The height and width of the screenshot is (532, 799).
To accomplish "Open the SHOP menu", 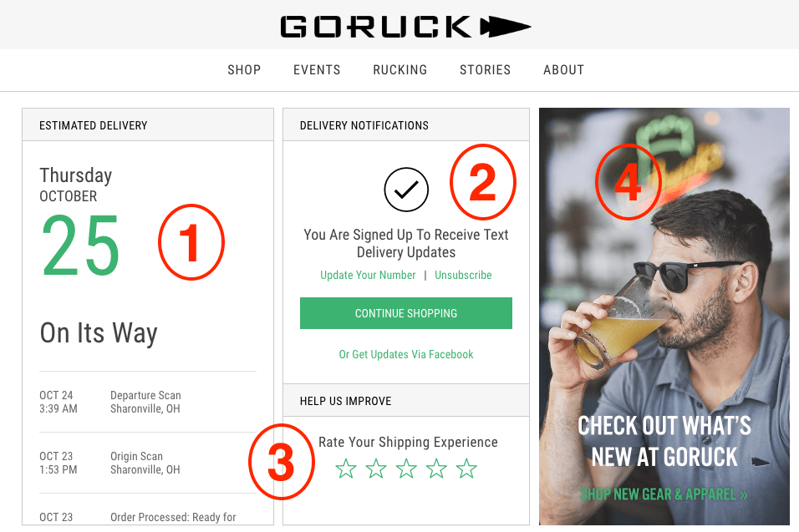I will 244,70.
